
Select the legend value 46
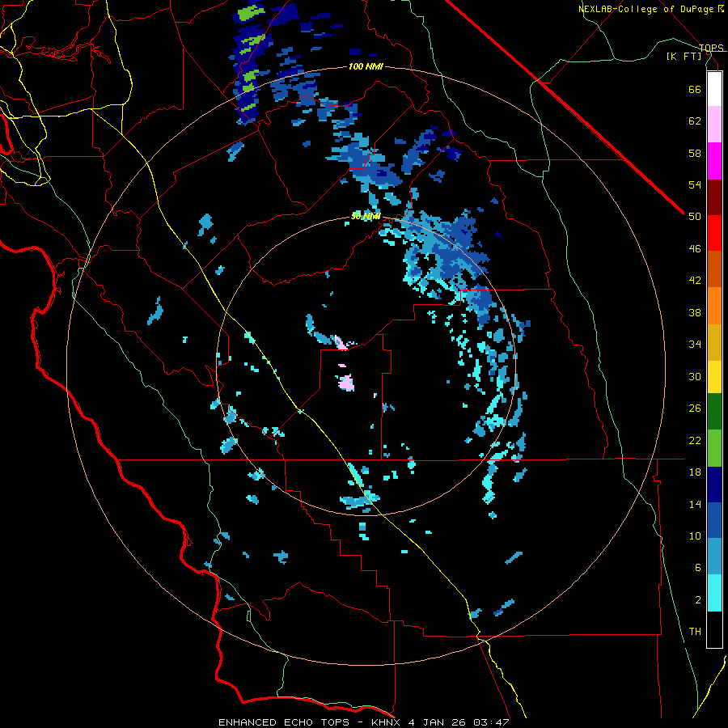point(695,249)
